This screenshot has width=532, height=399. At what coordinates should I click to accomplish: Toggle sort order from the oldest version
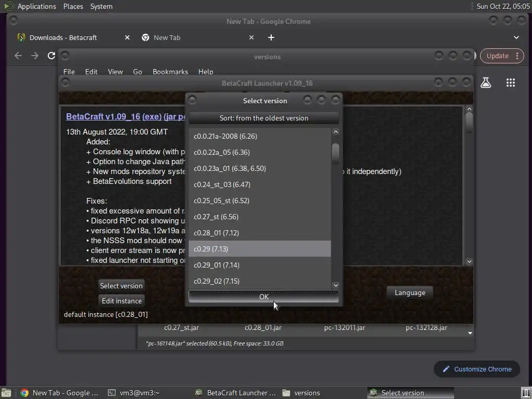click(263, 118)
